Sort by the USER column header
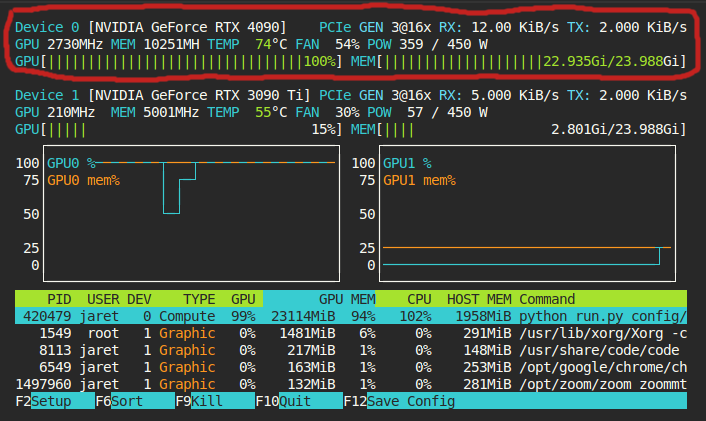Image resolution: width=706 pixels, height=421 pixels. click(x=103, y=299)
